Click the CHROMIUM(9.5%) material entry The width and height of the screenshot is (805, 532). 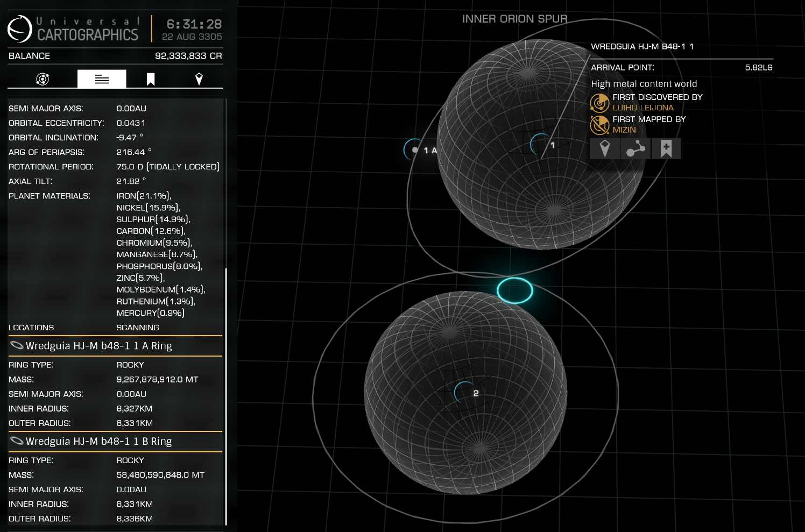tap(154, 243)
